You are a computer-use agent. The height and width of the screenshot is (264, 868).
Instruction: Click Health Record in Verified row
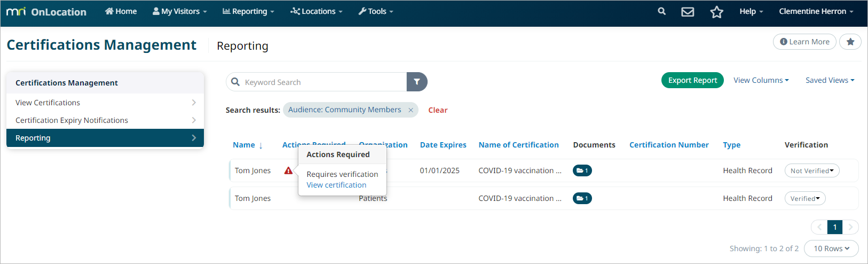(x=747, y=198)
